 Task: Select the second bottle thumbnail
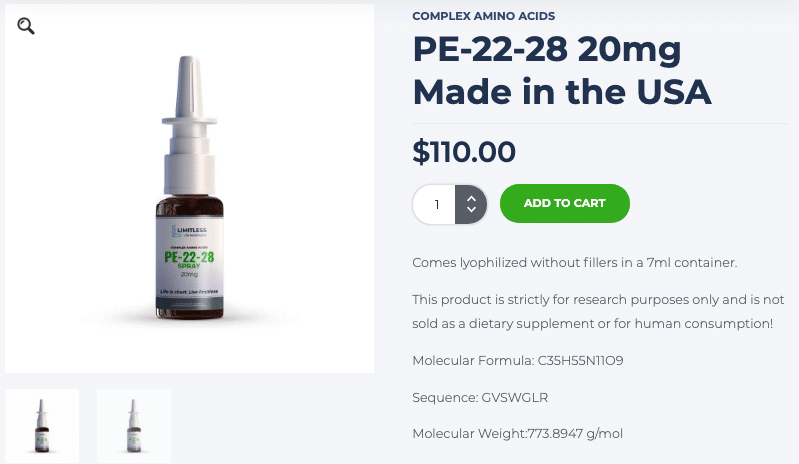pyautogui.click(x=134, y=426)
